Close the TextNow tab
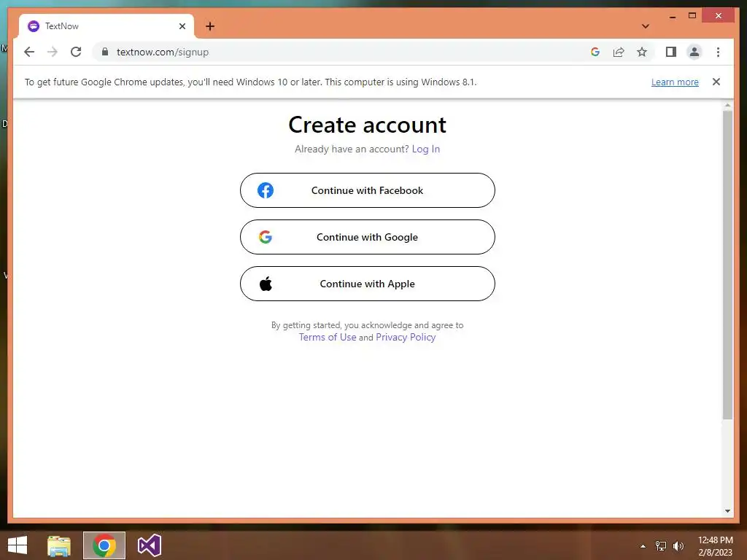Screen dimensions: 747x560 click(182, 26)
